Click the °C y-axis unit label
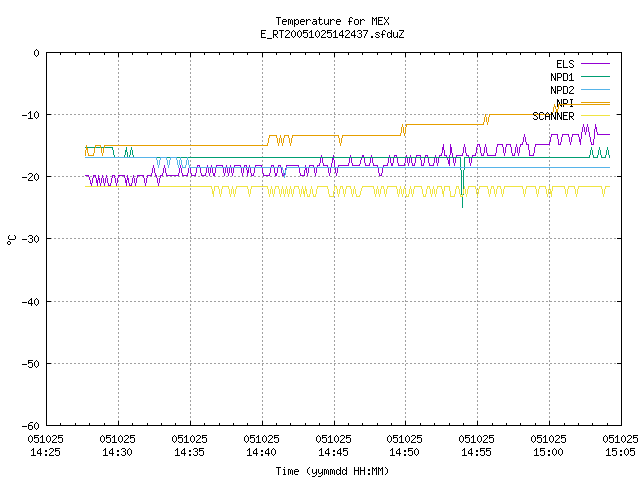The height and width of the screenshot is (480, 640). click(x=11, y=240)
